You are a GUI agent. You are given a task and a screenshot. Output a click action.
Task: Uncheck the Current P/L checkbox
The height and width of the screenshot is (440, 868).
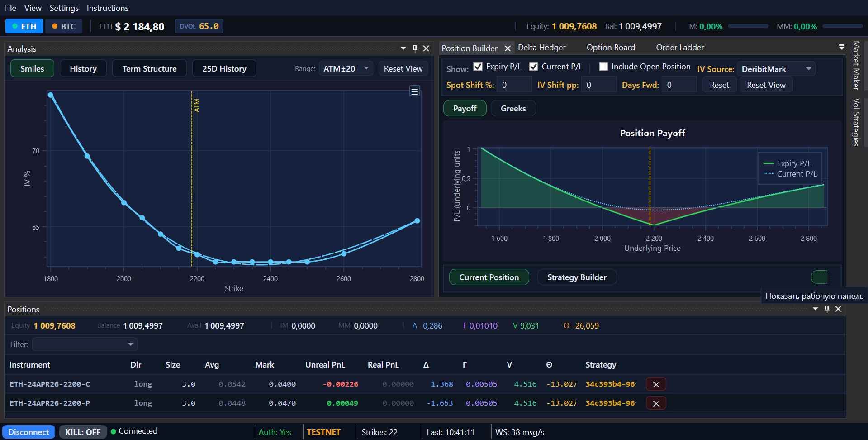tap(533, 67)
